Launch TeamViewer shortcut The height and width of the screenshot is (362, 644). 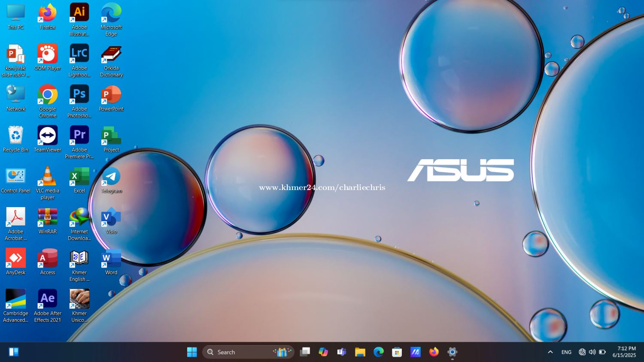click(48, 139)
